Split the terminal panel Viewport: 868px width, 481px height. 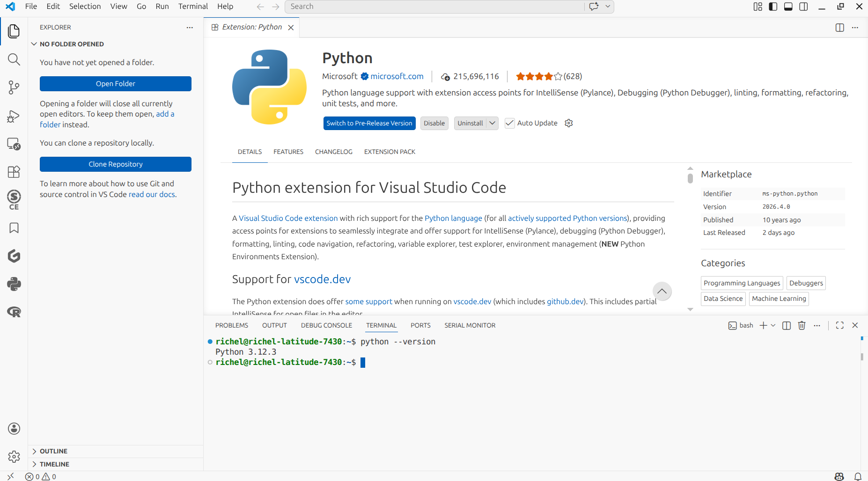click(x=787, y=325)
